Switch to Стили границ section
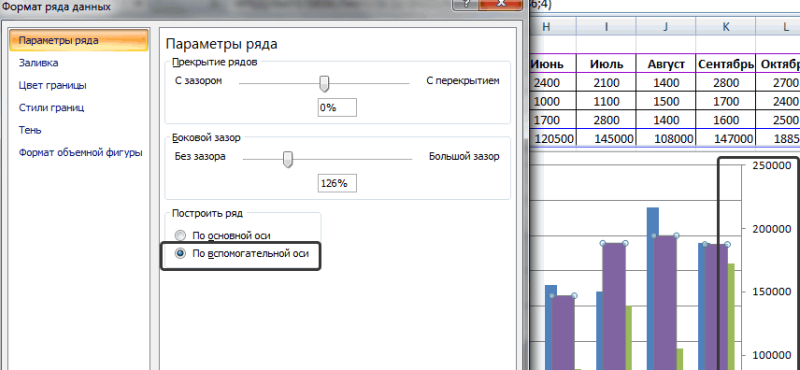This screenshot has width=800, height=370. click(51, 108)
